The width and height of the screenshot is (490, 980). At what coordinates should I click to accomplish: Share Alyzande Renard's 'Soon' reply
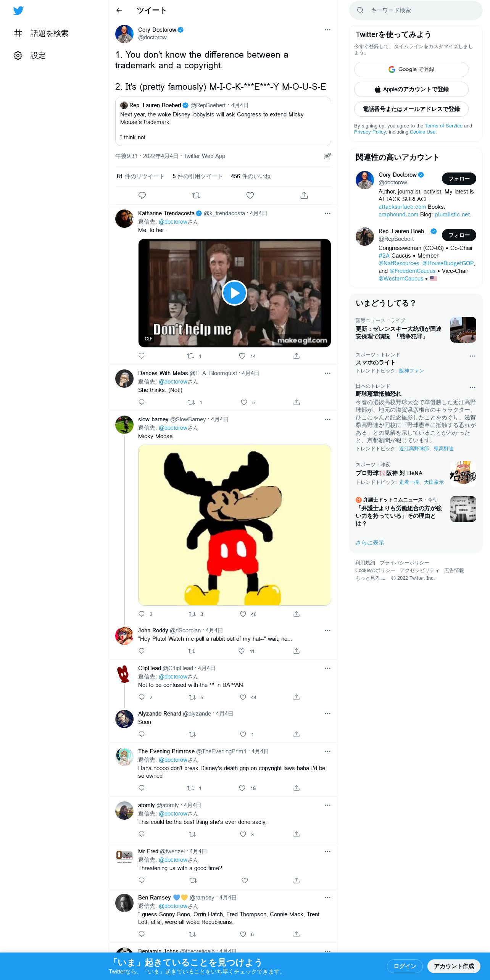click(297, 734)
